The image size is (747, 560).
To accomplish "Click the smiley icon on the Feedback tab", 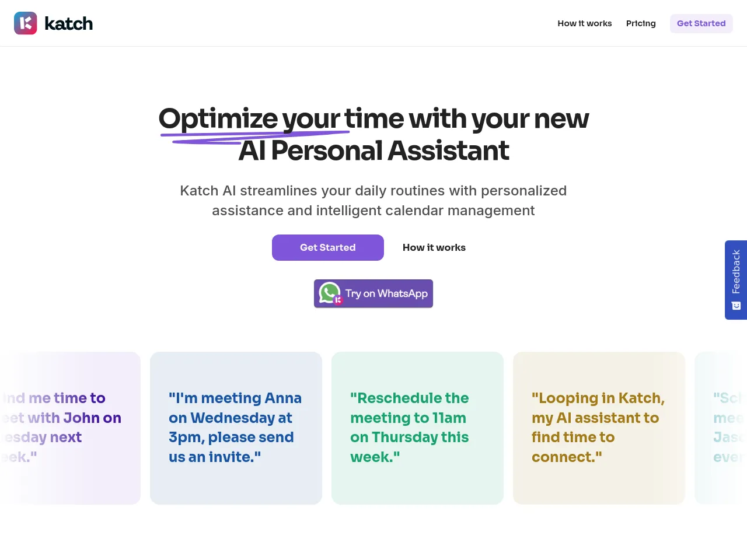I will coord(736,306).
